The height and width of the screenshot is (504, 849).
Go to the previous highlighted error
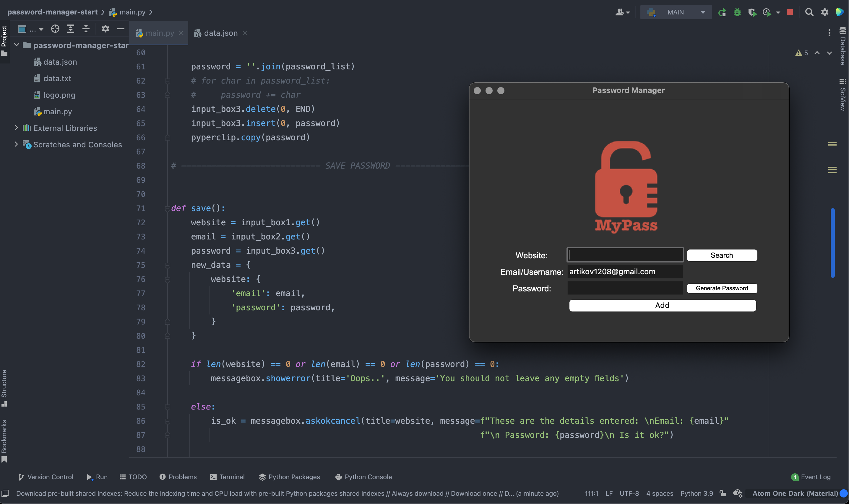pos(817,53)
